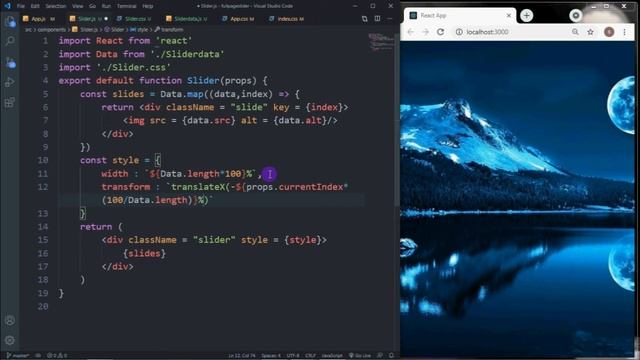This screenshot has width=640, height=360.
Task: Click 'transform' symbol in the breadcrumb
Action: [169, 29]
